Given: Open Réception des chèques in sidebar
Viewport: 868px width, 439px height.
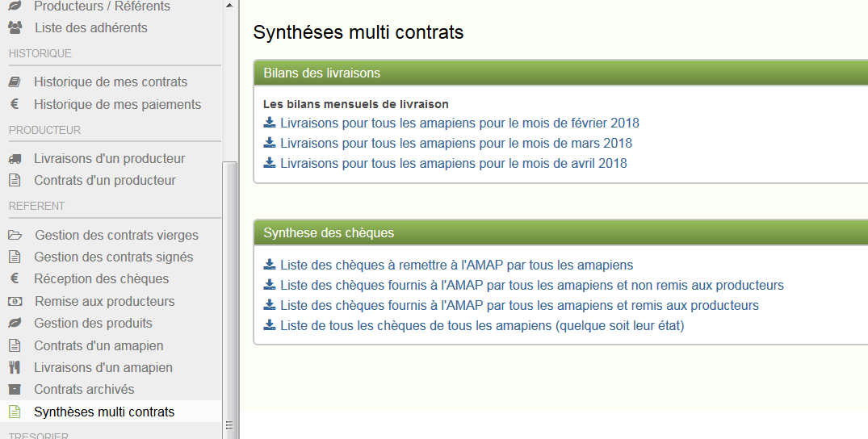Looking at the screenshot, I should click(x=101, y=279).
